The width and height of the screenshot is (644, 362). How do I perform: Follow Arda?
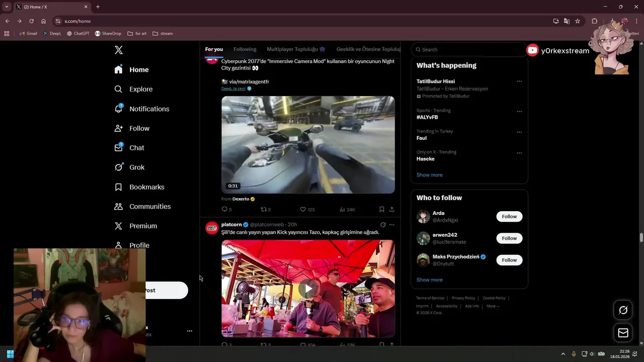(509, 217)
